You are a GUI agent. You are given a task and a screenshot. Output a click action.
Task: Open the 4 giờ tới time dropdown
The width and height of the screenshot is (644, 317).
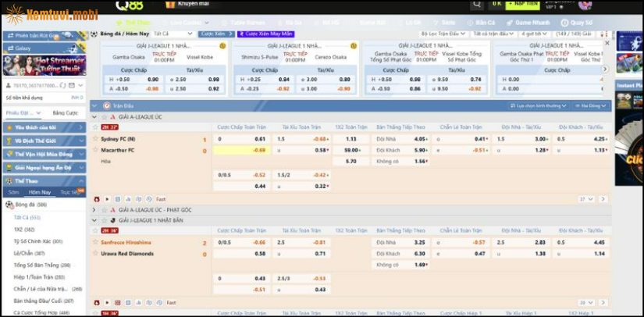point(535,34)
